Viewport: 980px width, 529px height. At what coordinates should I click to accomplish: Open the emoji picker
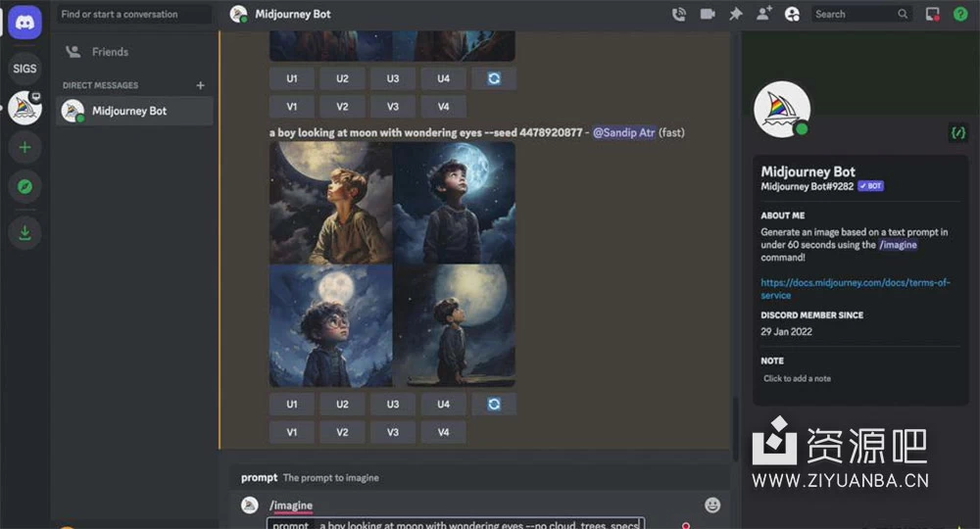pos(712,505)
